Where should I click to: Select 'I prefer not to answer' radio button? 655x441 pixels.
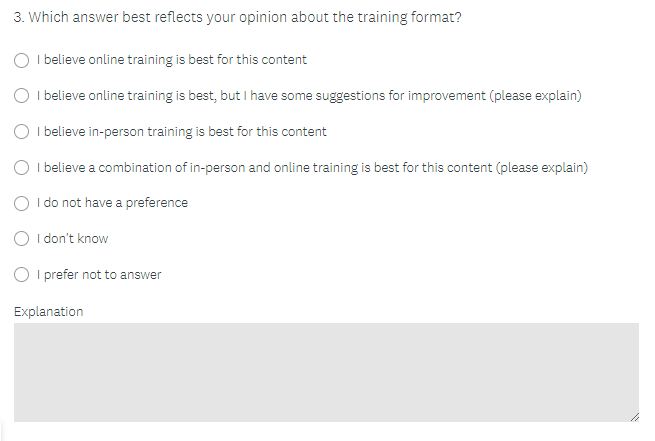22,275
